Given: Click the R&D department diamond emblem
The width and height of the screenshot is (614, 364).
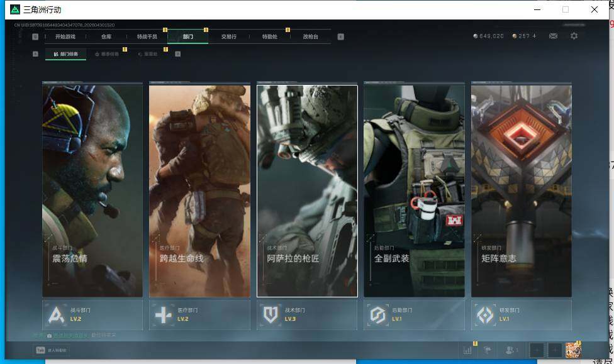Looking at the screenshot, I should [x=485, y=314].
